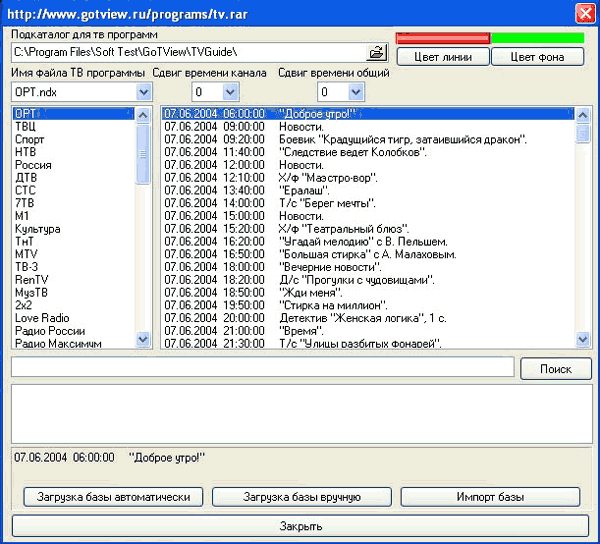The width and height of the screenshot is (600, 544).
Task: Select the 15:00:00 Новости program row
Action: [x=368, y=216]
